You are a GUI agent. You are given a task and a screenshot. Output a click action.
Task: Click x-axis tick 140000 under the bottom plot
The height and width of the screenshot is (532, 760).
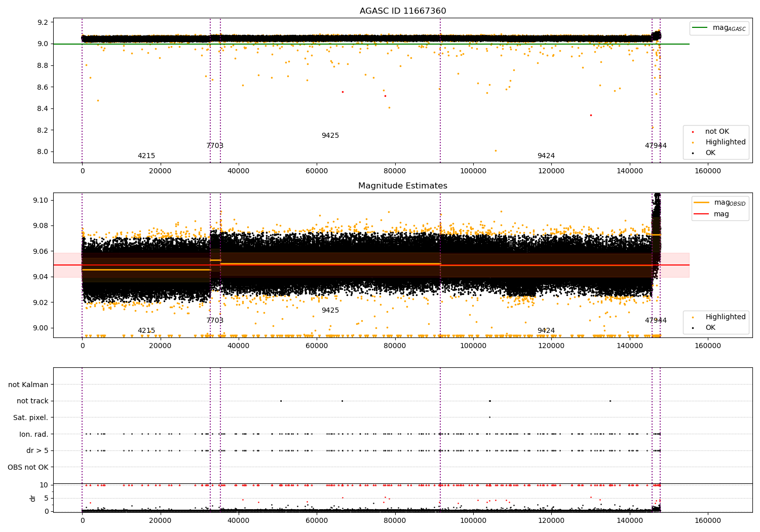pyautogui.click(x=630, y=520)
